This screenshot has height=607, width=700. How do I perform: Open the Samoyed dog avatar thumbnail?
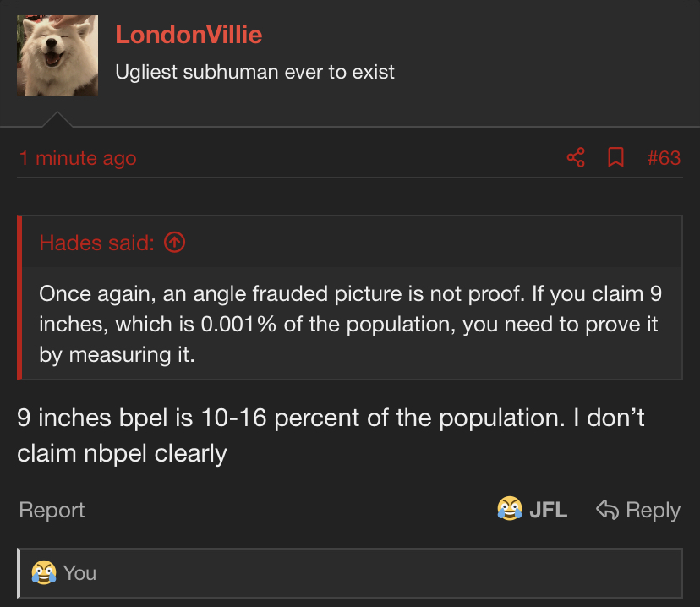coord(57,56)
